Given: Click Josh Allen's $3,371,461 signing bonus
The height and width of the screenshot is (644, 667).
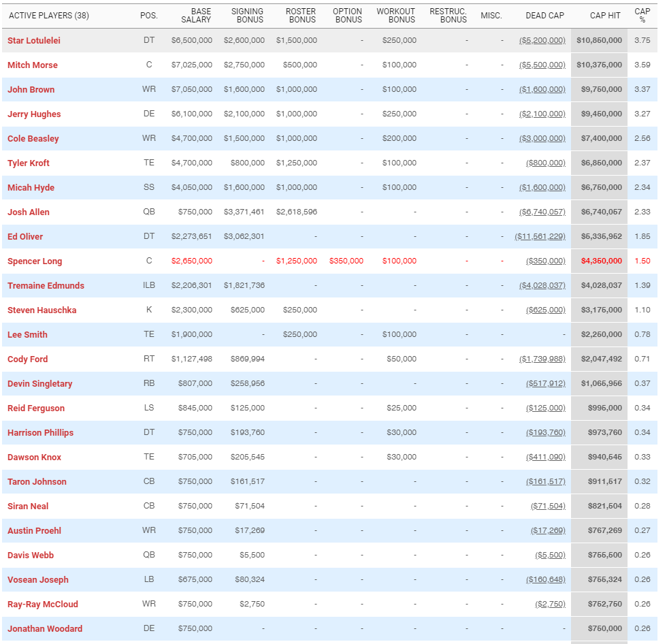Looking at the screenshot, I should [244, 212].
